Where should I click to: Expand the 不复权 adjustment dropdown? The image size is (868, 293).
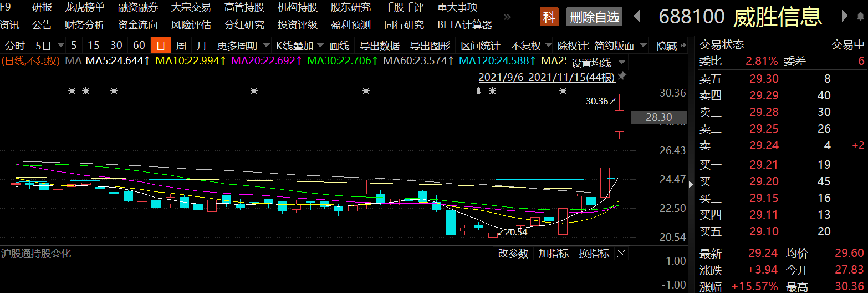tap(530, 46)
